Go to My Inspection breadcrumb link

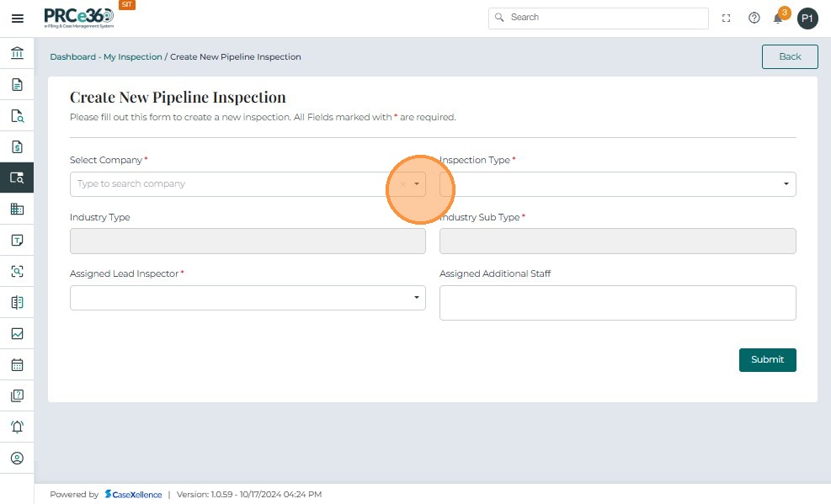[x=133, y=57]
